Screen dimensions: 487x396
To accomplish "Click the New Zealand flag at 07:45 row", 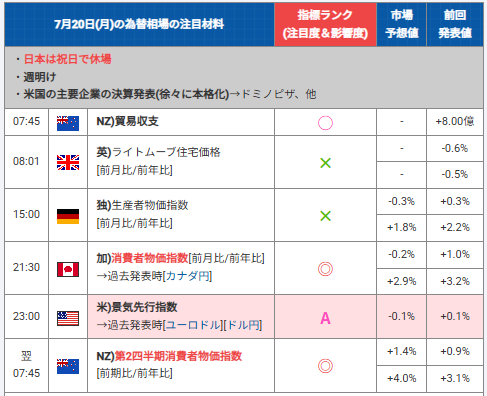I will 68,123.
